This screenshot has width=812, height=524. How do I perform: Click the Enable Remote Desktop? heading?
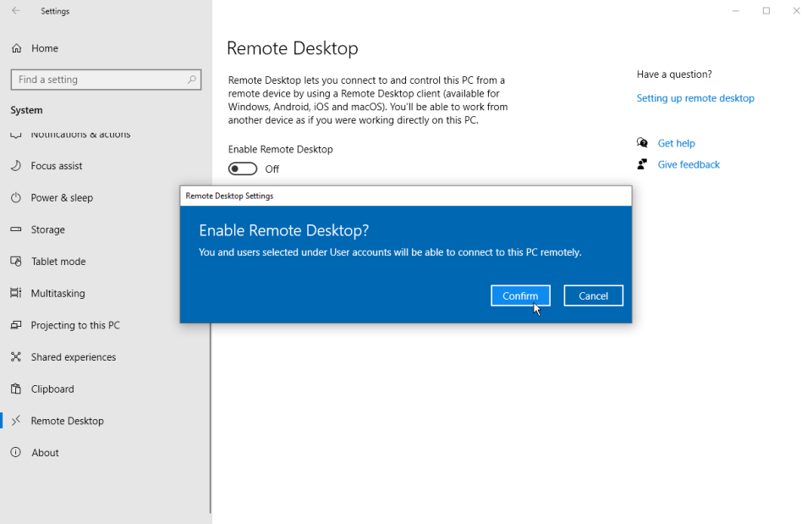click(x=284, y=230)
